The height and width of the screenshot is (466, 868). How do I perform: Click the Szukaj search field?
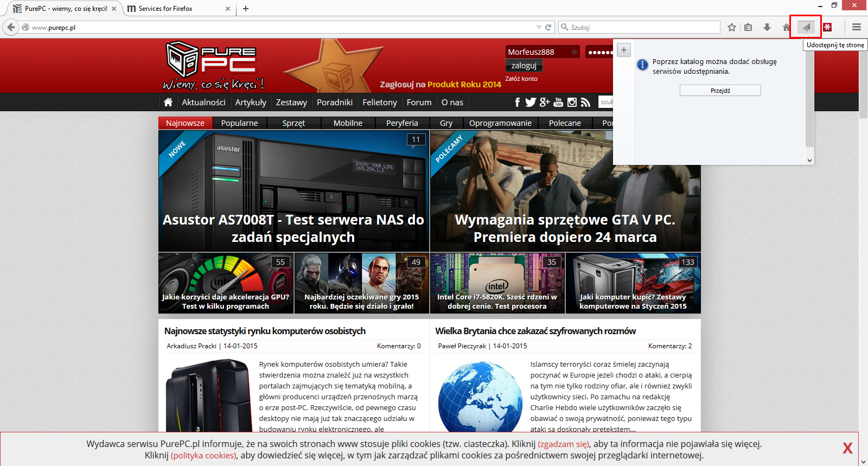(x=643, y=27)
